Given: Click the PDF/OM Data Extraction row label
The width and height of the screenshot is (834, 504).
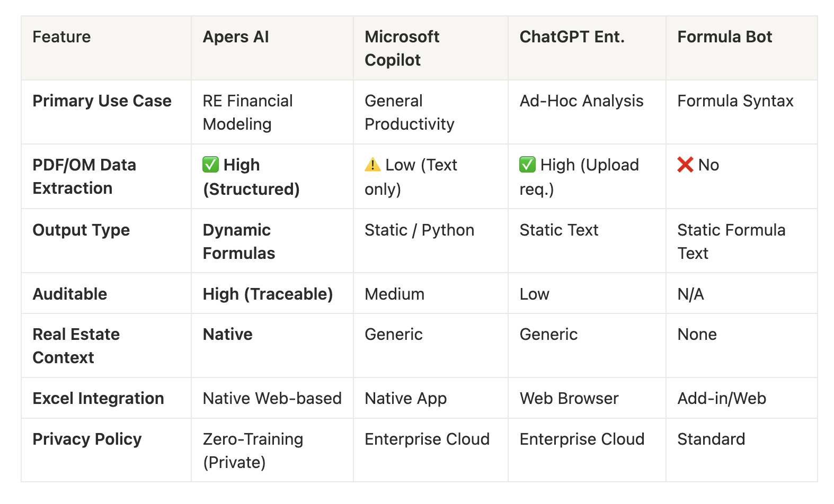Looking at the screenshot, I should click(x=84, y=176).
